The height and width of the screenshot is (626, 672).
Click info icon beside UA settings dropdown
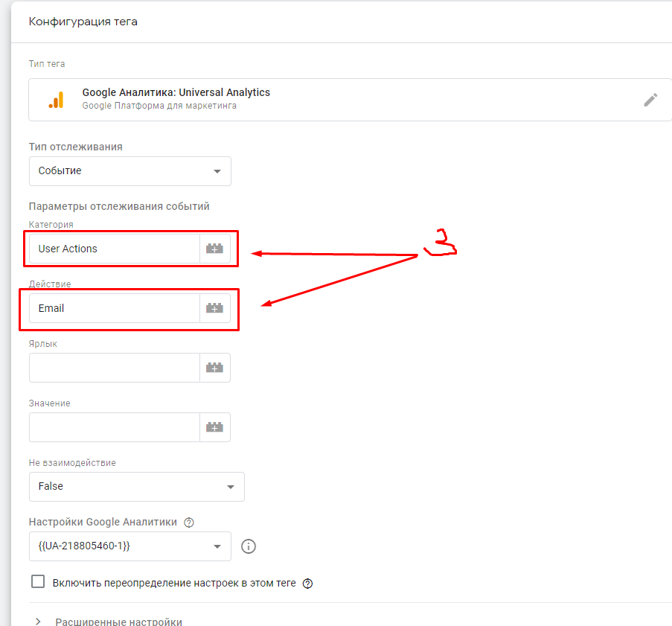249,546
